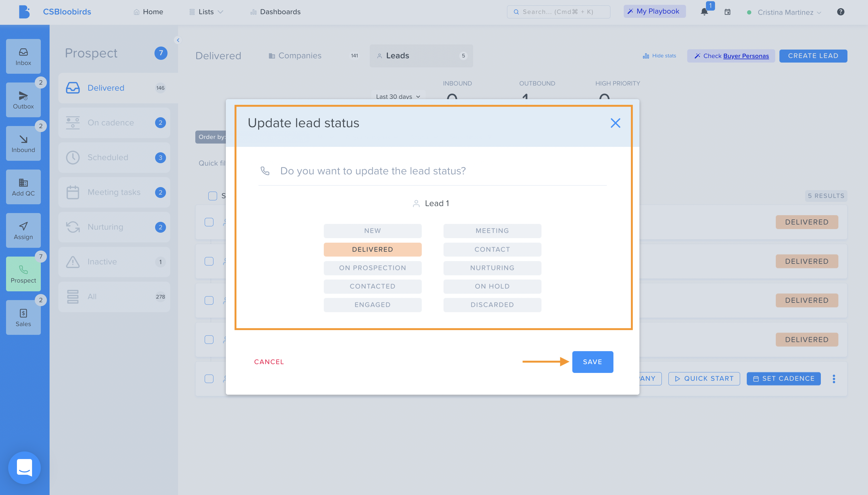Collapse the Prospect side panel arrow

(178, 40)
